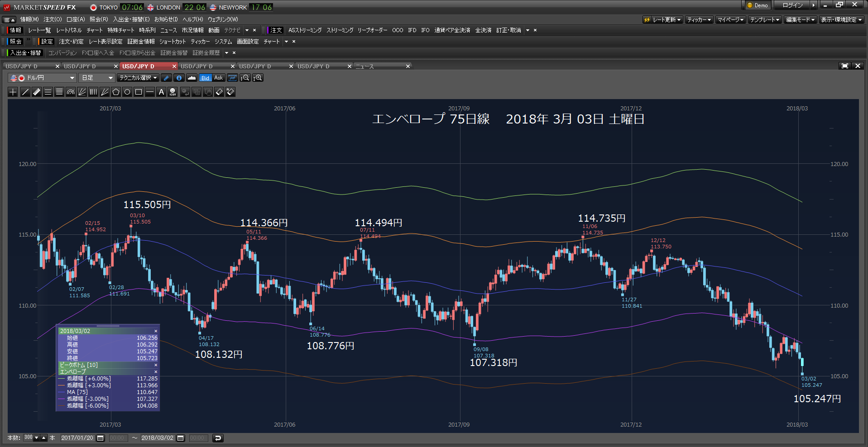Click the return arrow reset button

[218, 438]
